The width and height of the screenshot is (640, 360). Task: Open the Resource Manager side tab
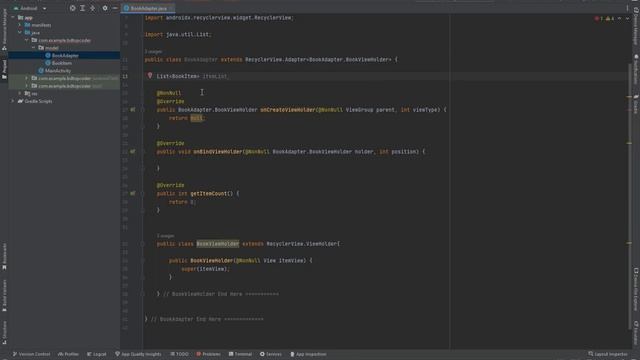pyautogui.click(x=4, y=29)
